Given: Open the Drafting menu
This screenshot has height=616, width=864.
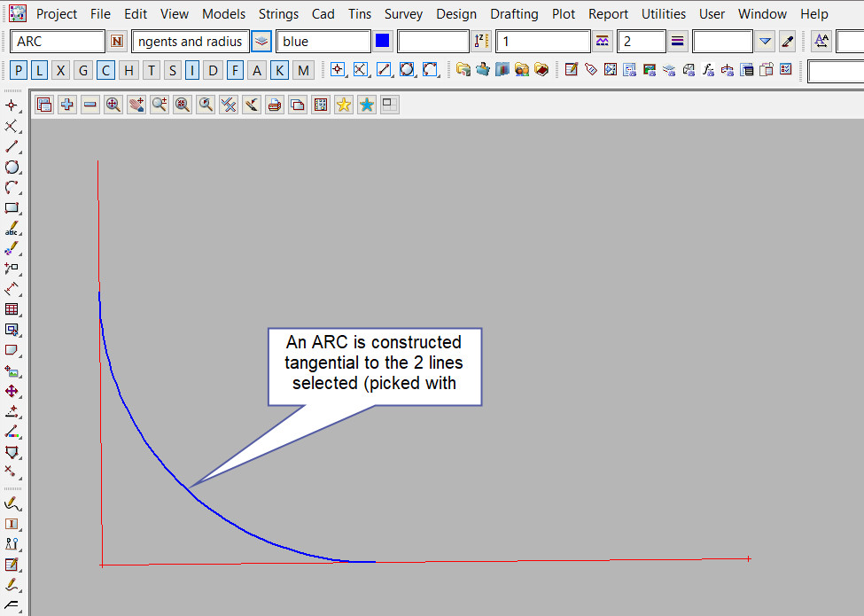Looking at the screenshot, I should [514, 14].
